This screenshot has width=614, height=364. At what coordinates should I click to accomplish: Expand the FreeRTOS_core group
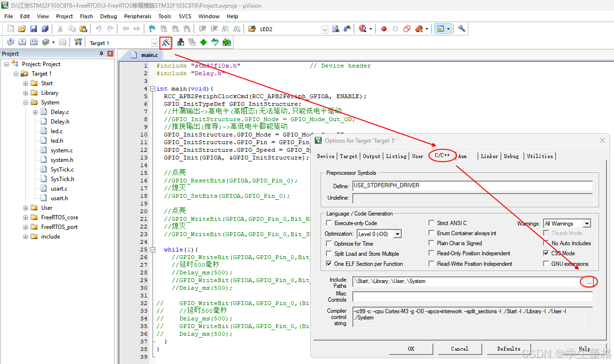[x=25, y=217]
